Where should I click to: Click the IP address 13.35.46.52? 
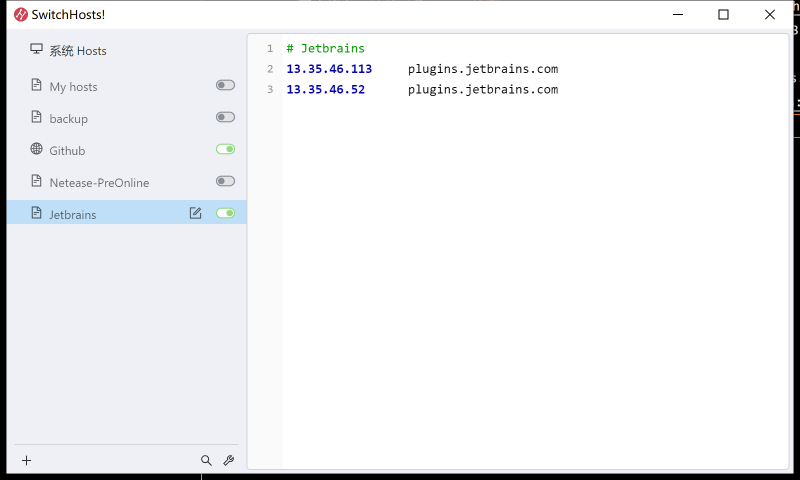(x=326, y=89)
